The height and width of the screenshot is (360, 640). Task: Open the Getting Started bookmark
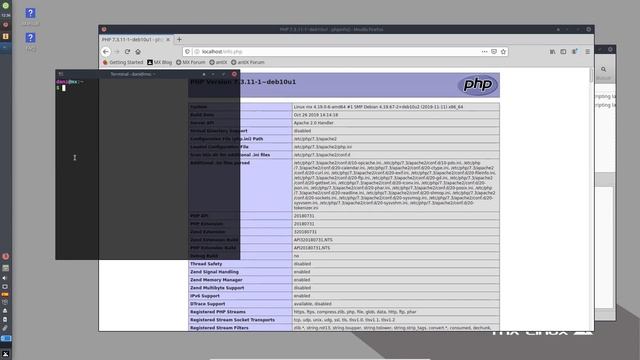tap(123, 62)
